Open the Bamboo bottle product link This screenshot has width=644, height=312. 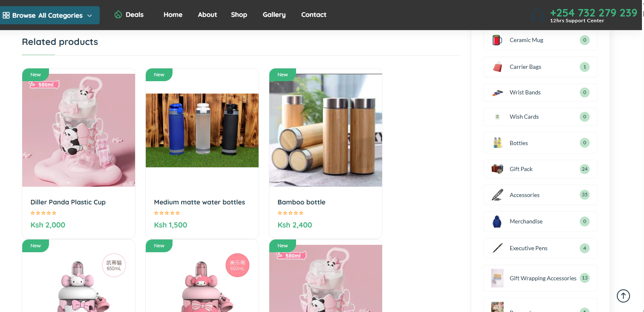pos(301,202)
